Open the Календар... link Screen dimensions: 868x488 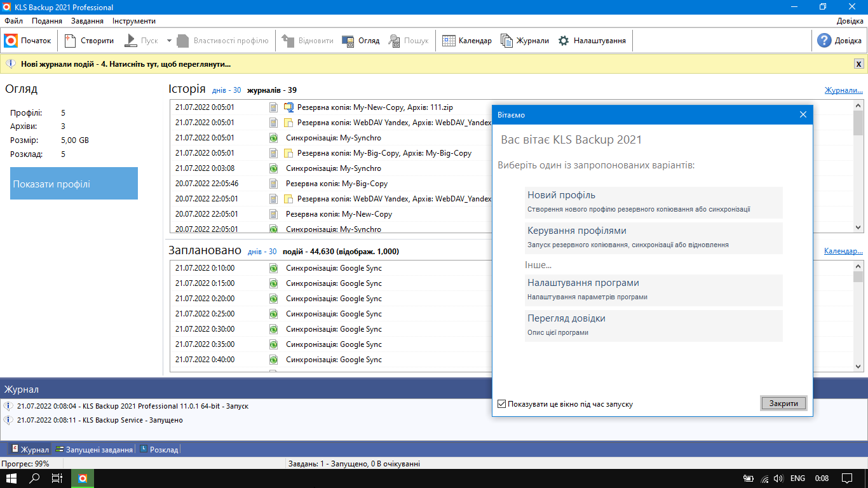point(843,252)
